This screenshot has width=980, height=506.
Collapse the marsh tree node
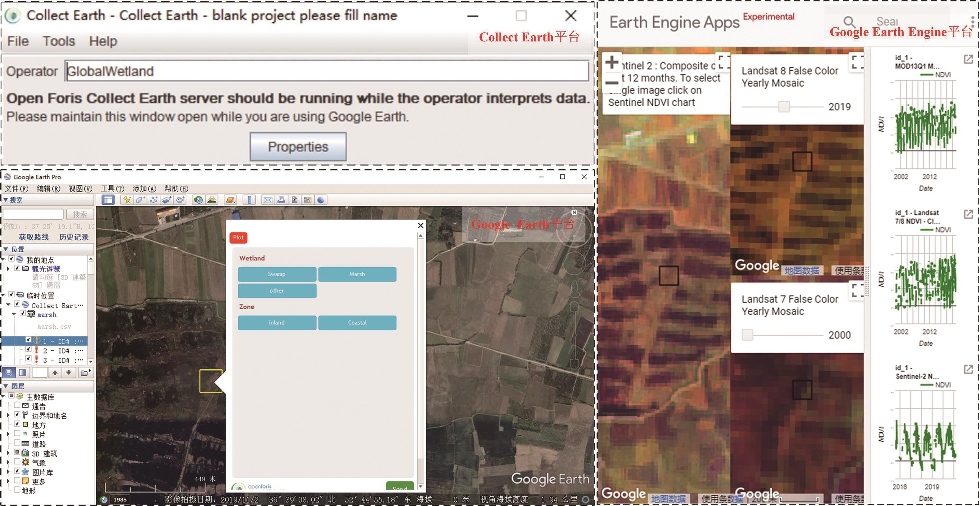(14, 314)
